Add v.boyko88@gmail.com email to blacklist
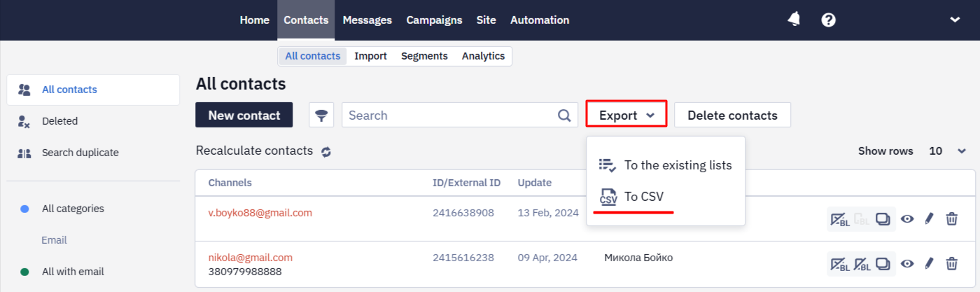 839,219
